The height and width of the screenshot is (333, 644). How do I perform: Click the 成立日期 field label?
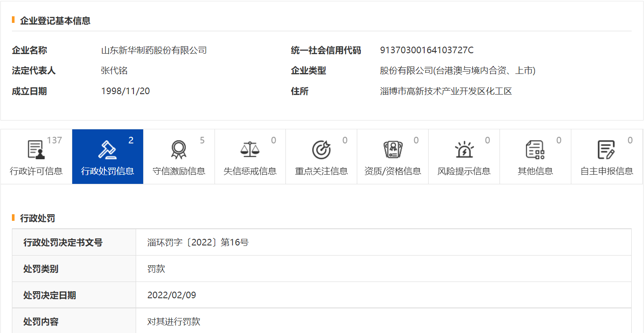click(29, 91)
